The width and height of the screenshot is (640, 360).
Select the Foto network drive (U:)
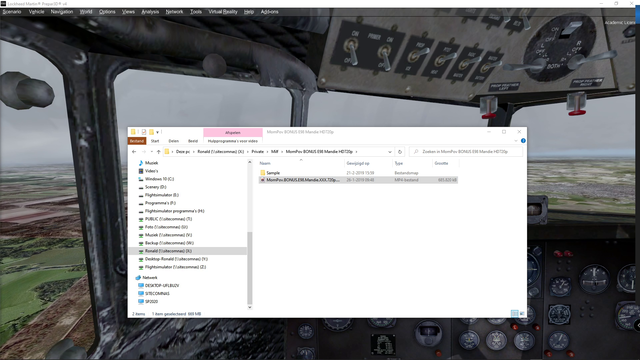point(166,227)
